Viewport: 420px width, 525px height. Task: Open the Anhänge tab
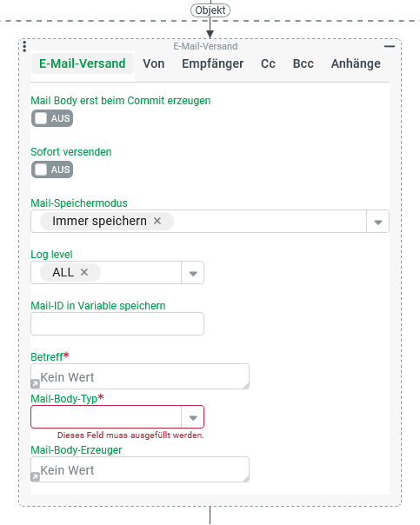356,63
